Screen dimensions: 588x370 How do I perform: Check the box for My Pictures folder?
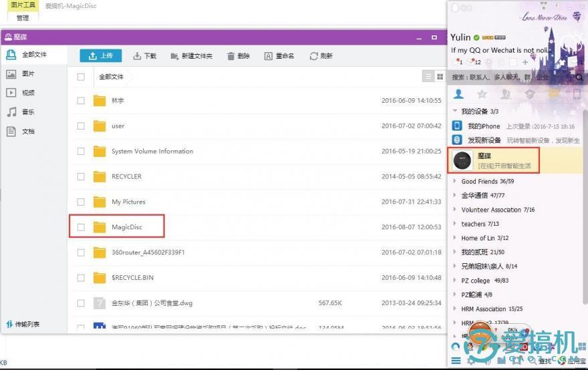click(81, 202)
